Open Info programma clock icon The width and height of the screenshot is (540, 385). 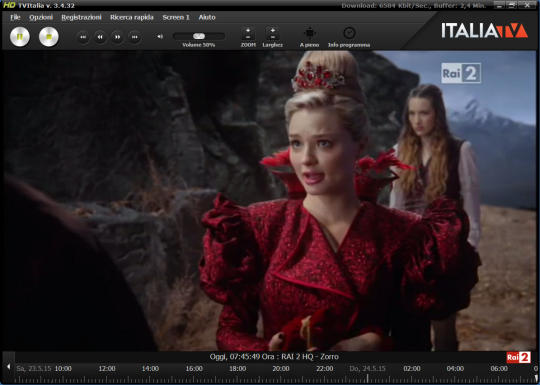(349, 33)
